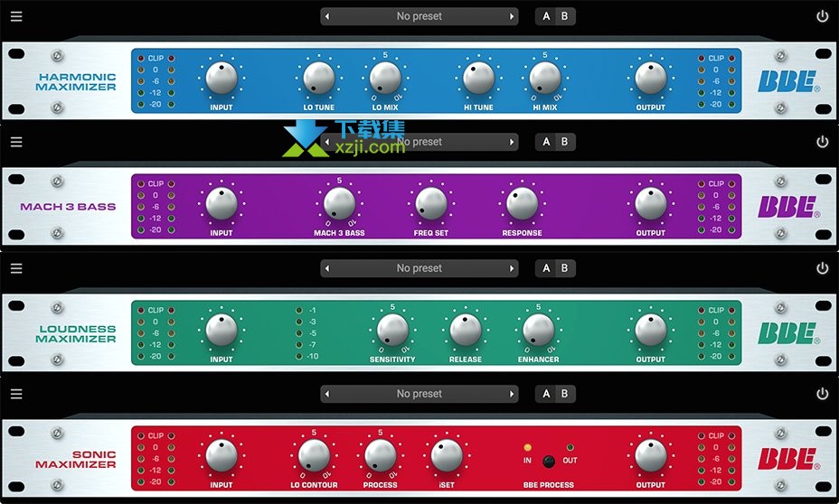Select next preset for Harmonic Maximizer
The image size is (839, 504).
click(512, 16)
